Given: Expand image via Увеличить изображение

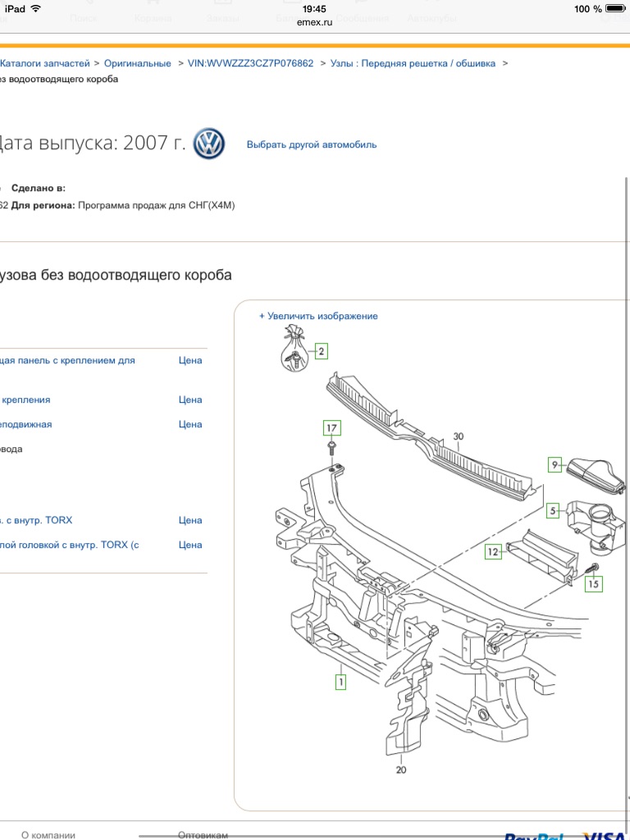Looking at the screenshot, I should tap(318, 316).
